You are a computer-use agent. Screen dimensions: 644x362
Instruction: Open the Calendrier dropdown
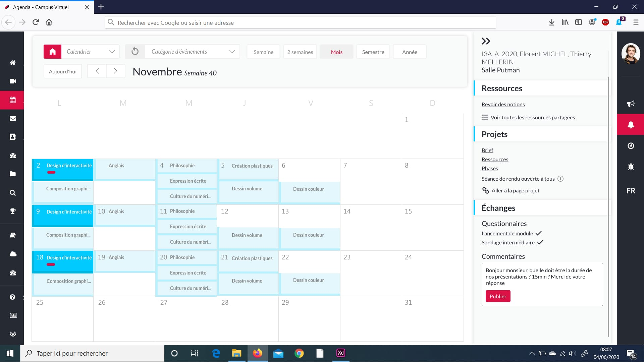click(90, 52)
